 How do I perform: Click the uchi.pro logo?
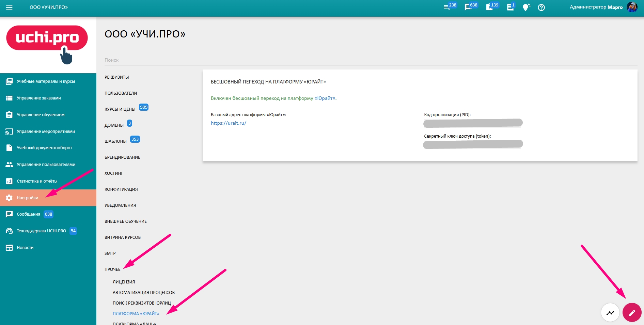click(x=47, y=44)
